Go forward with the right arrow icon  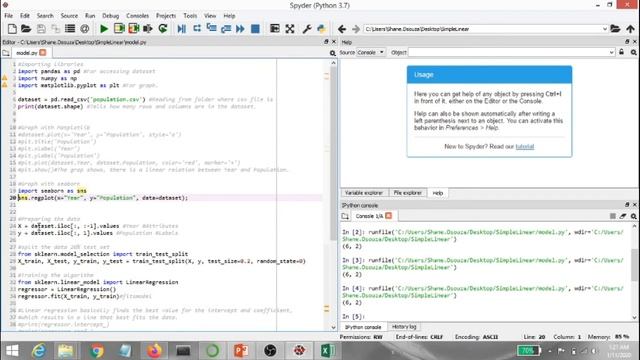click(356, 29)
